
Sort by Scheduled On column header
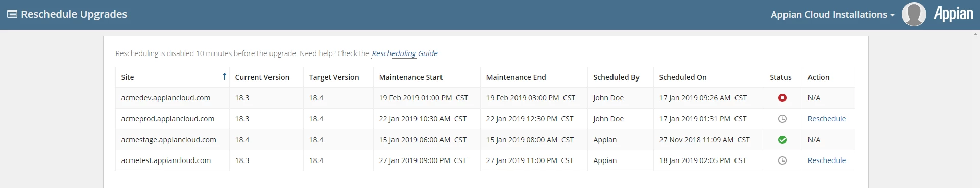point(682,77)
